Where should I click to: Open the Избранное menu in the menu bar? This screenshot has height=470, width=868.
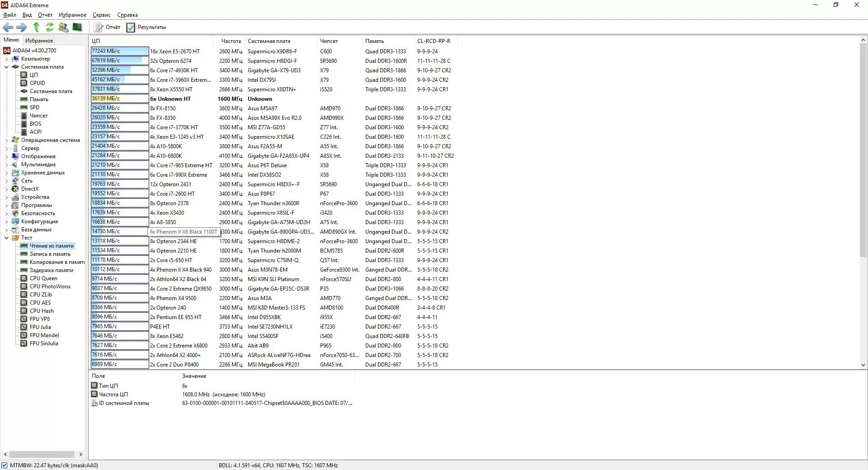click(72, 15)
